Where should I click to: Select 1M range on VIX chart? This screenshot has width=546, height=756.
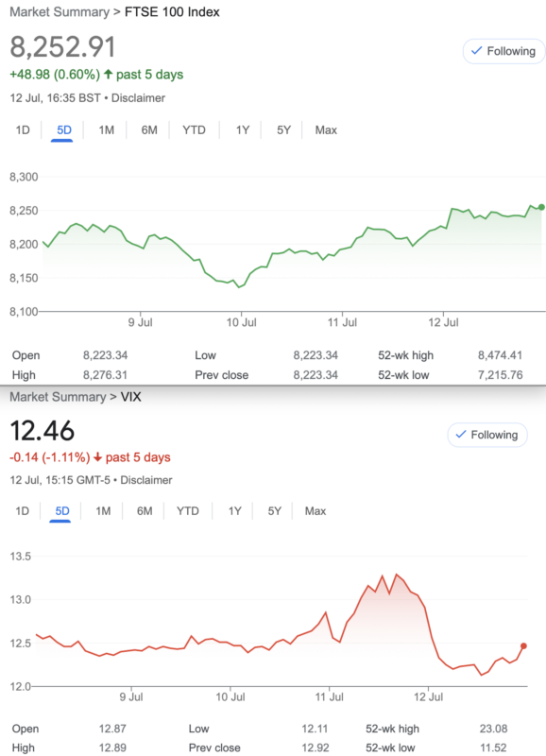(103, 511)
